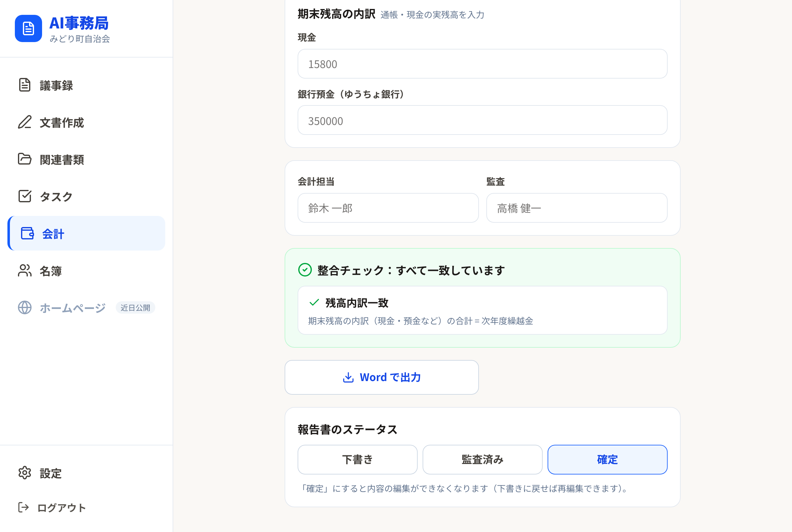Click the 名簿 people icon
Image resolution: width=792 pixels, height=532 pixels.
tap(24, 270)
